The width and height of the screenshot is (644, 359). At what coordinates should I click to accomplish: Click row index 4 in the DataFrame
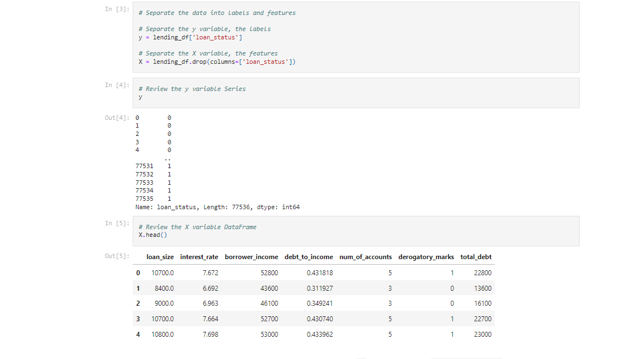(x=138, y=334)
